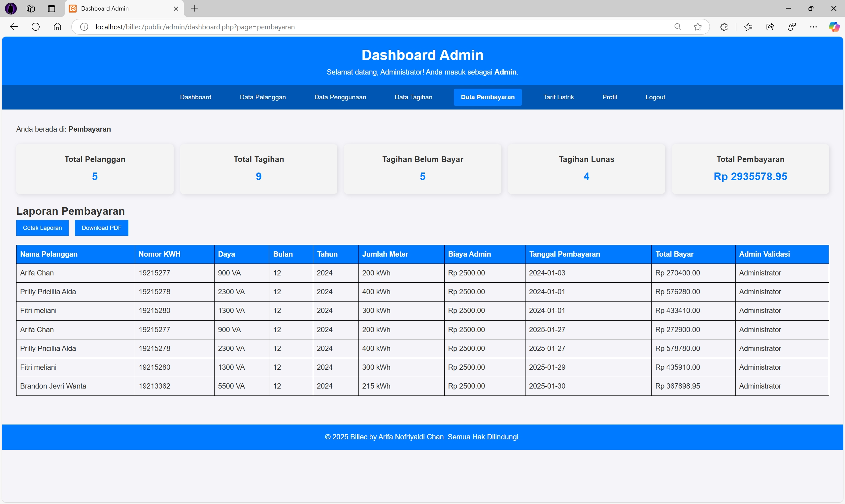Click KWH number 19213362
845x504 pixels.
coord(154,386)
